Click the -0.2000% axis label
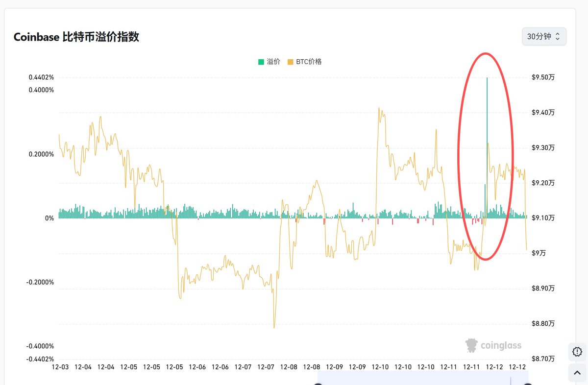 (x=39, y=282)
